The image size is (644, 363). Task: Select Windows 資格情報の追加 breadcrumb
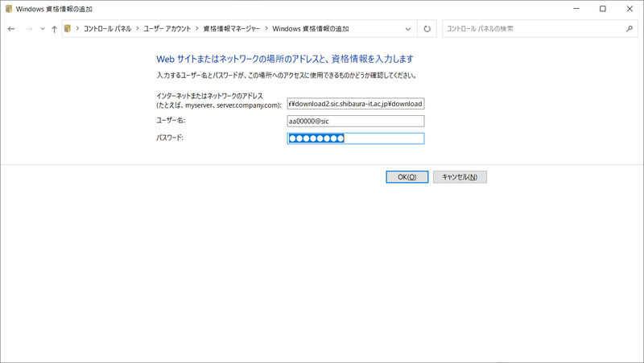(x=311, y=29)
